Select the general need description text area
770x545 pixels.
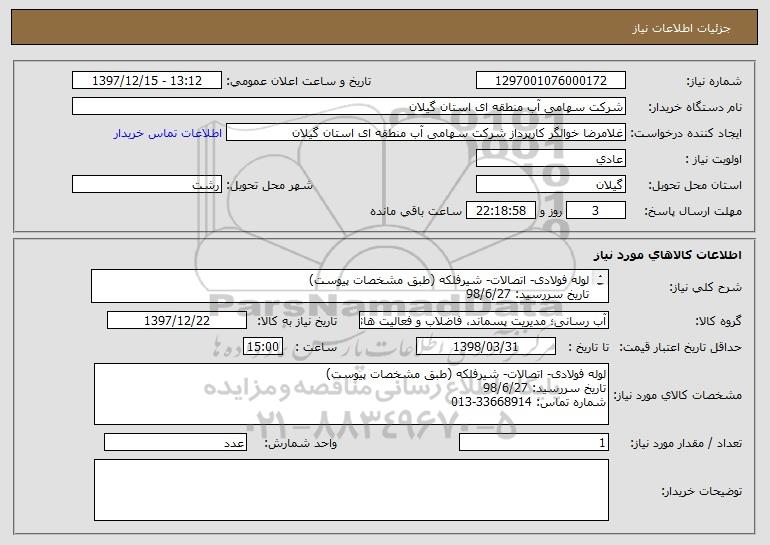tap(350, 286)
